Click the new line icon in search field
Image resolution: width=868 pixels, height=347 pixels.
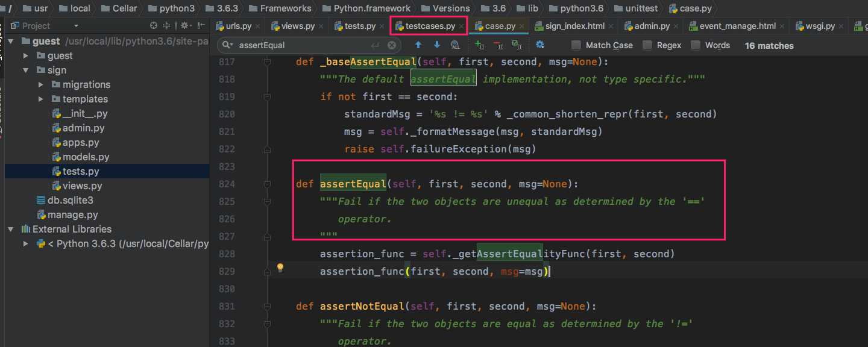(x=376, y=45)
